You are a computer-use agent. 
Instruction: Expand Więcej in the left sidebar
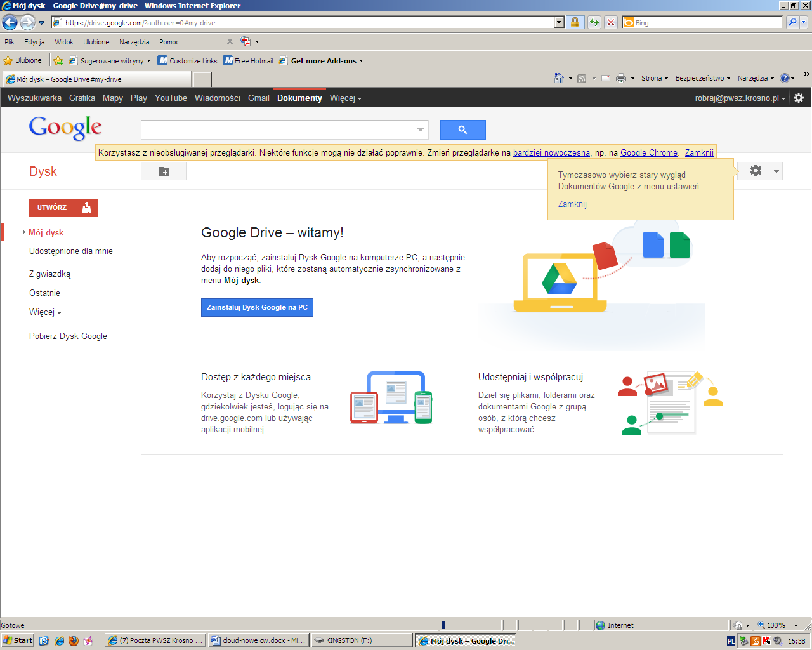click(45, 312)
